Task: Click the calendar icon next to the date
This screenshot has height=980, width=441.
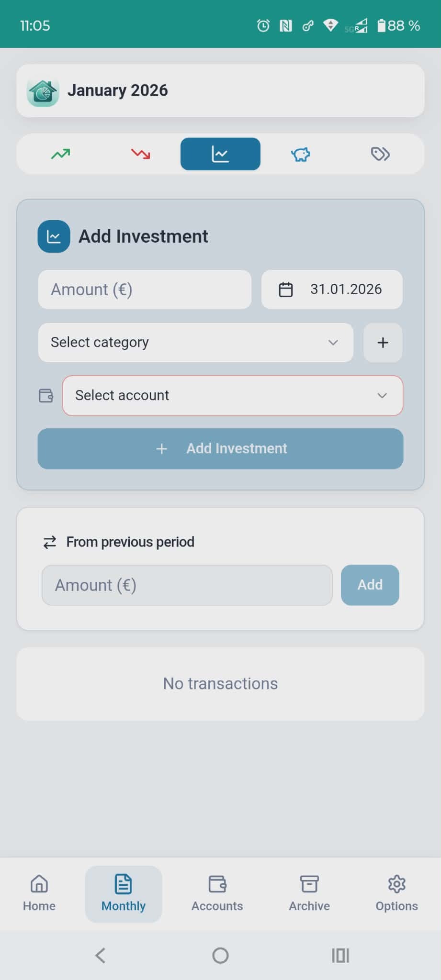Action: tap(286, 289)
